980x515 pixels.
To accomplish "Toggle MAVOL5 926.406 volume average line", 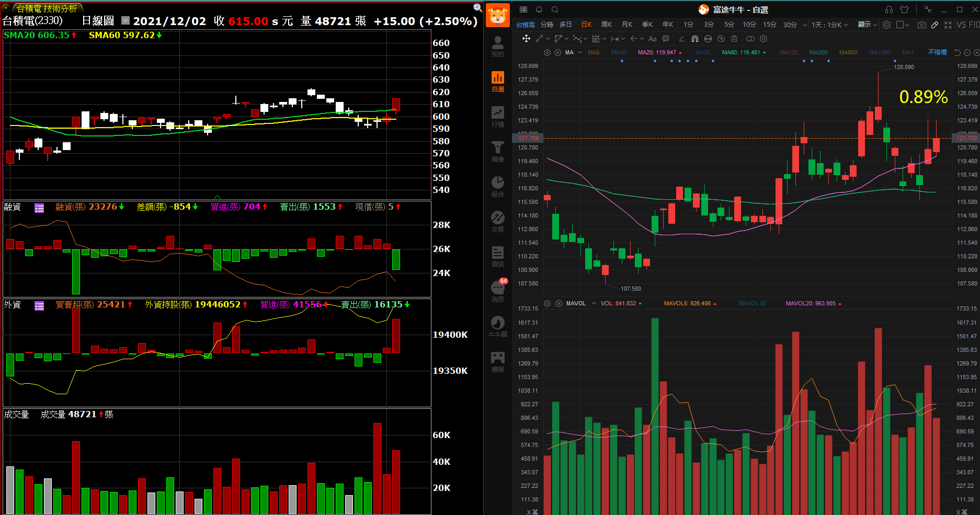I will (x=690, y=303).
